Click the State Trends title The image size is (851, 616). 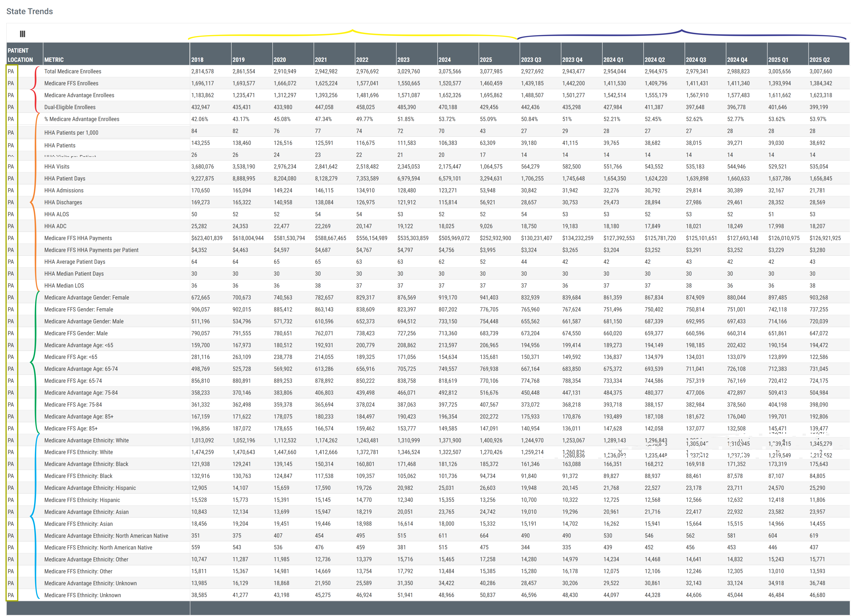(30, 11)
